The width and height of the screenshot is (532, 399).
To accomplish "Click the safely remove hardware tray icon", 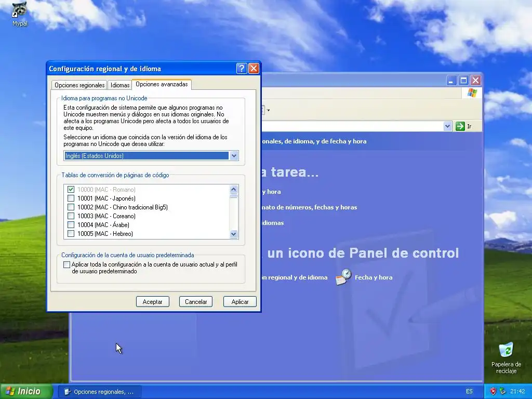I will (x=502, y=391).
